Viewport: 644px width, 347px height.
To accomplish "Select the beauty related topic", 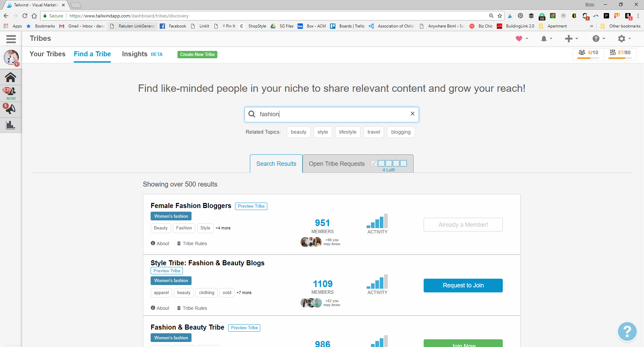I will point(299,132).
